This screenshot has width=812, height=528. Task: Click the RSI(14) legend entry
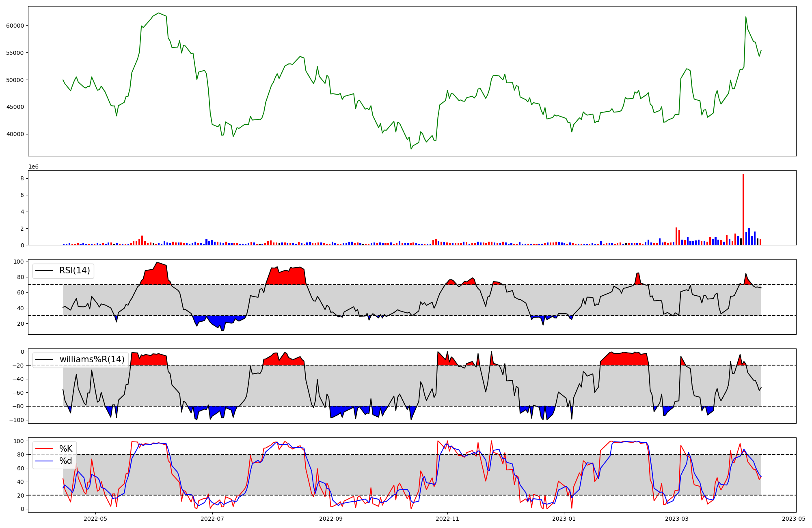74,270
